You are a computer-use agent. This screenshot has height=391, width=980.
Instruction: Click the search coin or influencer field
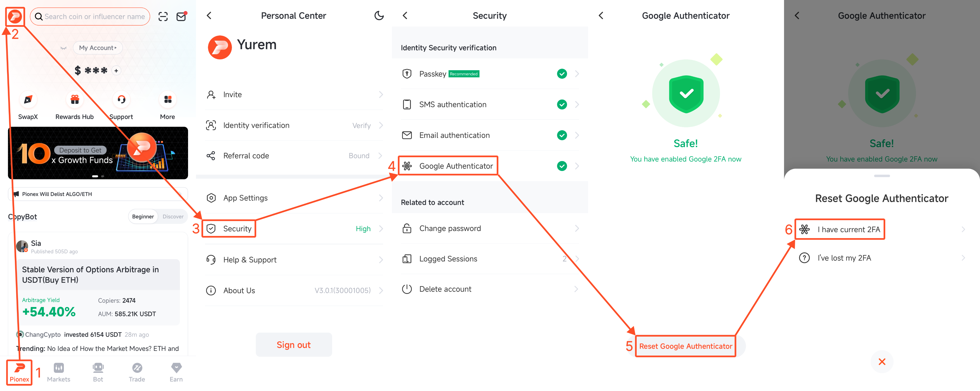click(x=90, y=16)
